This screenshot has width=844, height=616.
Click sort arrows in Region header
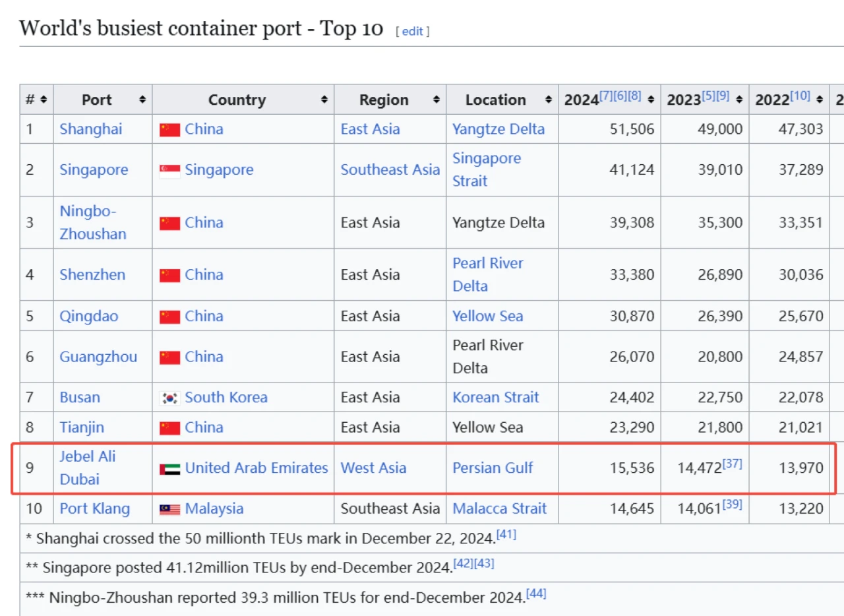pyautogui.click(x=436, y=100)
